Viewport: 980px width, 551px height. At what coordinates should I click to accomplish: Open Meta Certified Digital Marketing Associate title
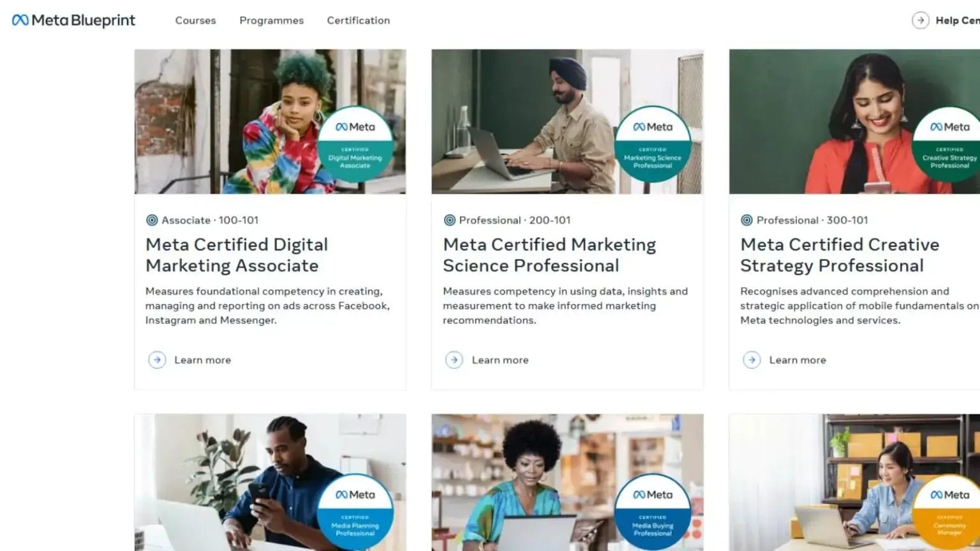236,254
